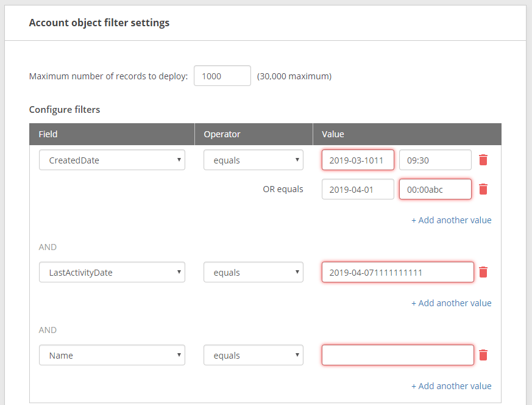Add another value under Name filter

(451, 386)
